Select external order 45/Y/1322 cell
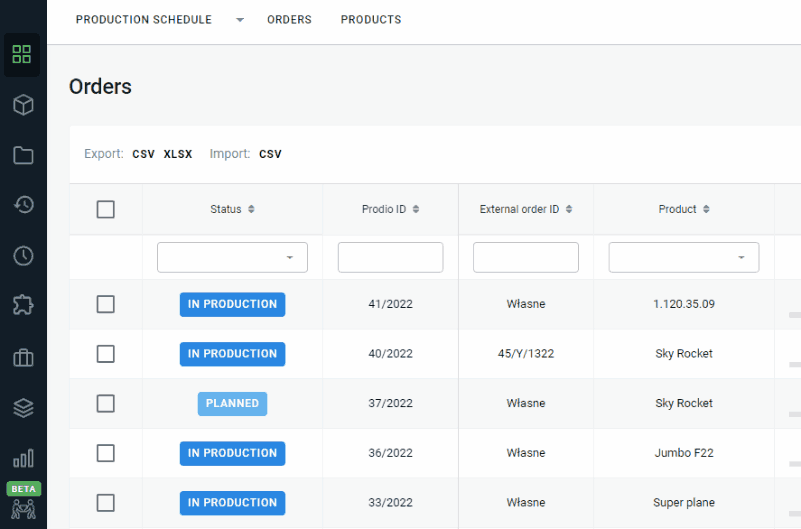The image size is (801, 529). 526,354
